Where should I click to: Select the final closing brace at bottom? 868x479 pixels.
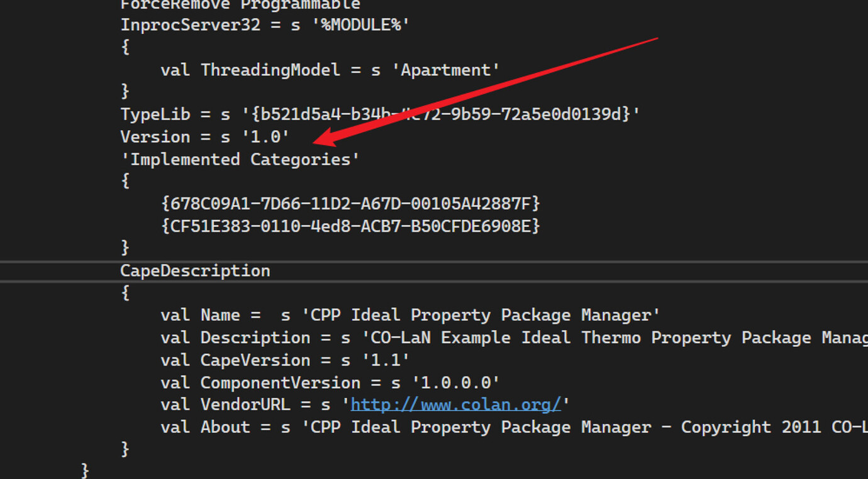[x=84, y=470]
